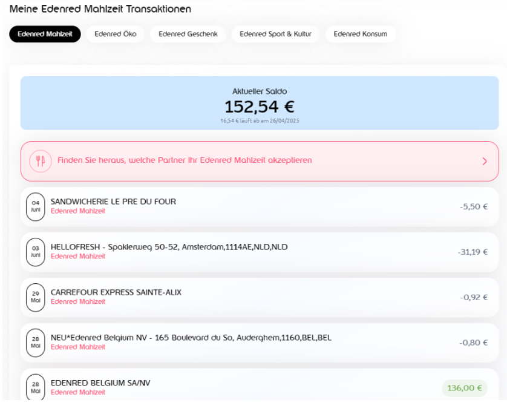Click the 03 Juni date badge
Viewport: 507px width, 420px height.
tap(36, 252)
